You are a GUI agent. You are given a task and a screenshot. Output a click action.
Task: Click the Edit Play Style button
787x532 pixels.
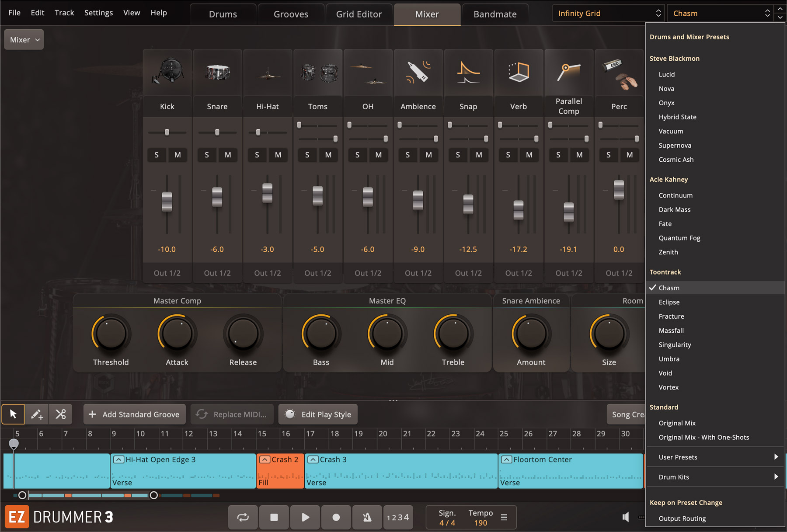pos(318,414)
